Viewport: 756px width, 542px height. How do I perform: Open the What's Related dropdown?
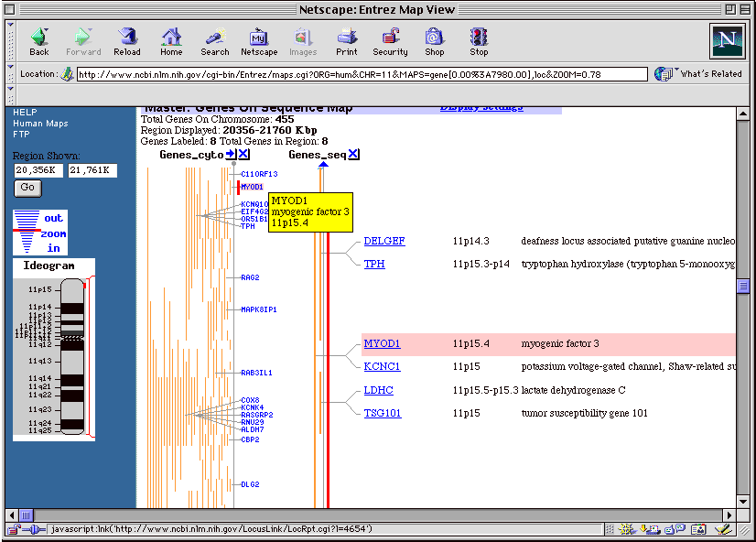[x=698, y=74]
